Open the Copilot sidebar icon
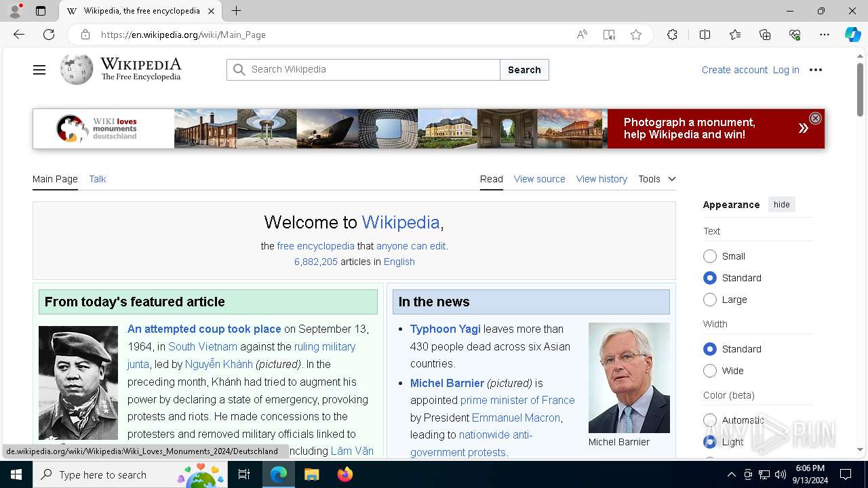 pyautogui.click(x=852, y=35)
